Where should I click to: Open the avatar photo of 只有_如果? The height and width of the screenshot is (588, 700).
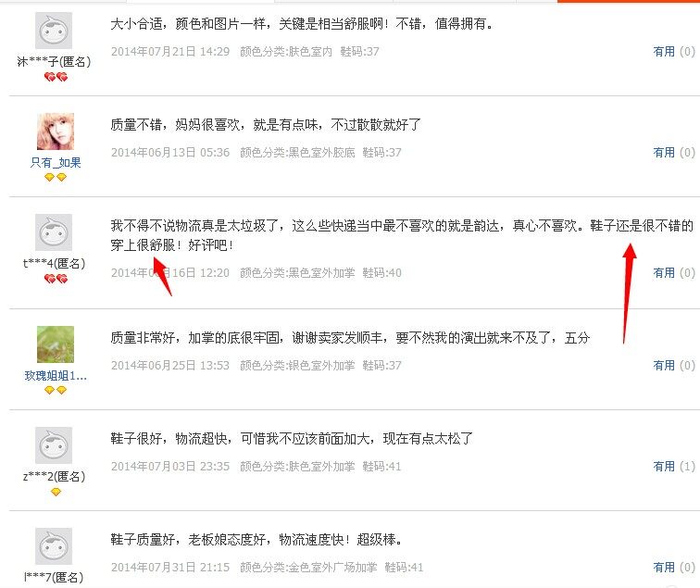(56, 131)
